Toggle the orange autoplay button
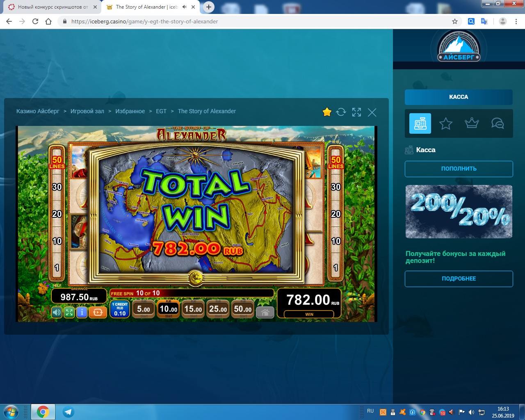The image size is (525, 420). click(x=98, y=313)
